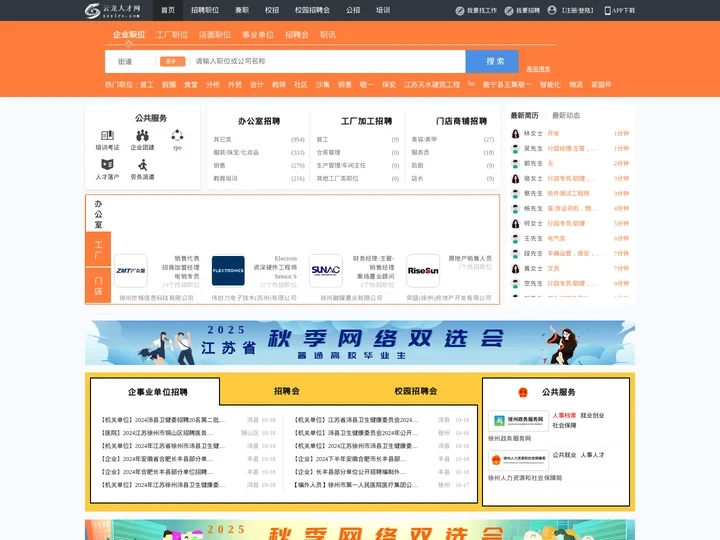The width and height of the screenshot is (720, 540).
Task: Open 兼职 in top navigation
Action: tap(242, 10)
